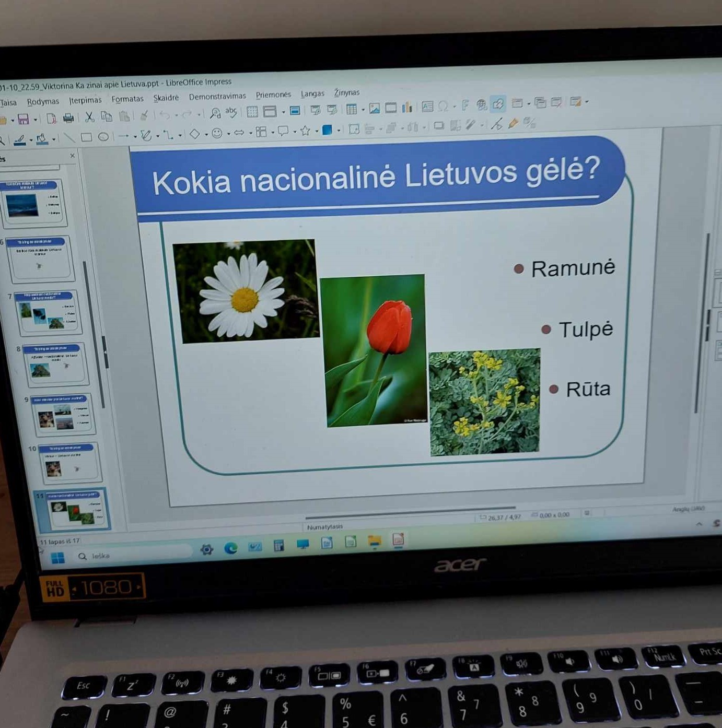Open the Priemonės menu

(273, 95)
